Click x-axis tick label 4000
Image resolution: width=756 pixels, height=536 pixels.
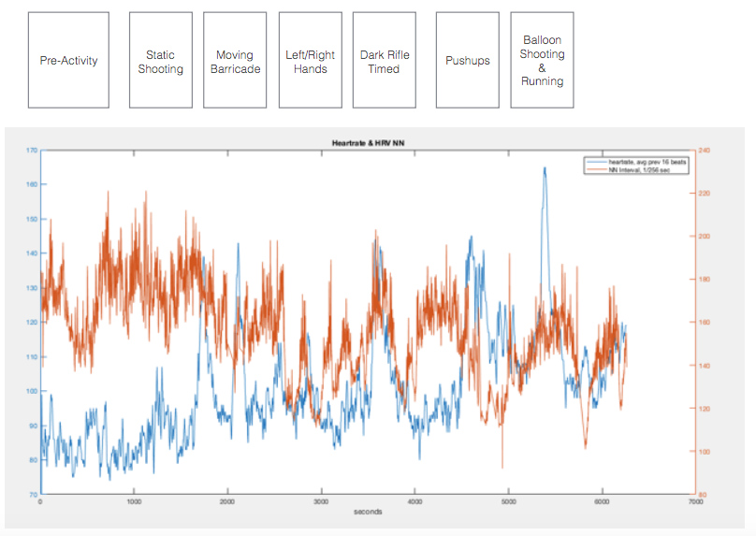click(414, 501)
